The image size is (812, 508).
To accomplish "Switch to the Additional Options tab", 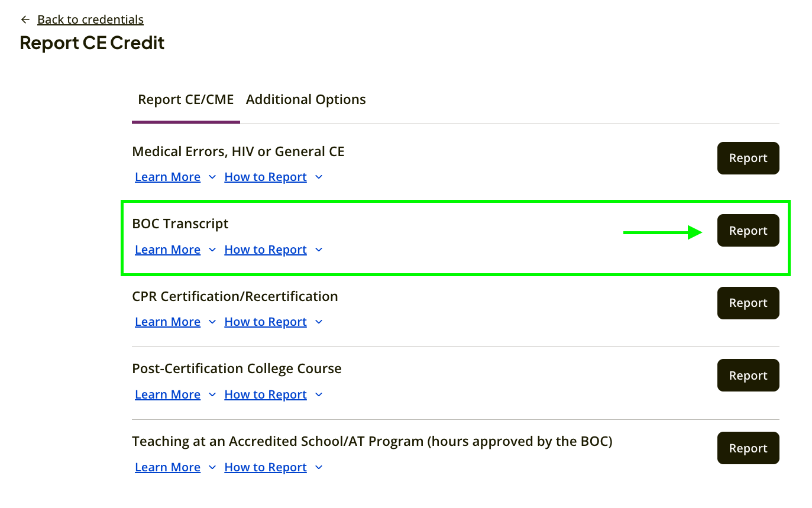I will [306, 99].
